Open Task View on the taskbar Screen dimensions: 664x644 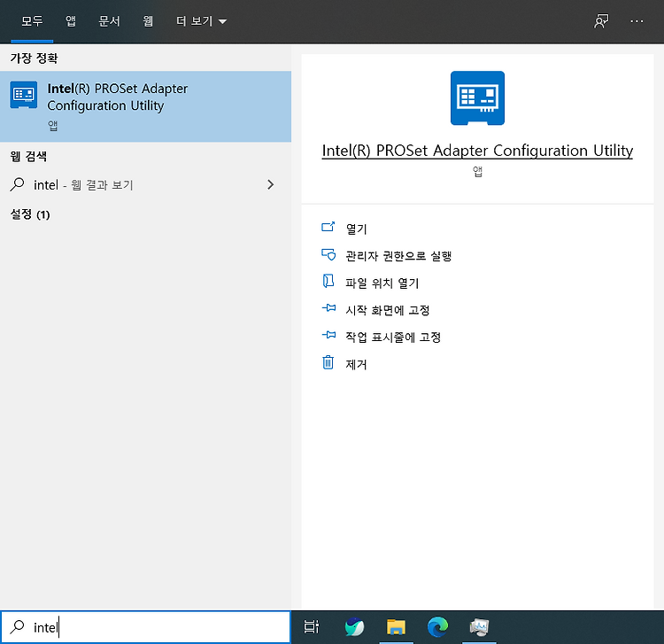pyautogui.click(x=312, y=626)
